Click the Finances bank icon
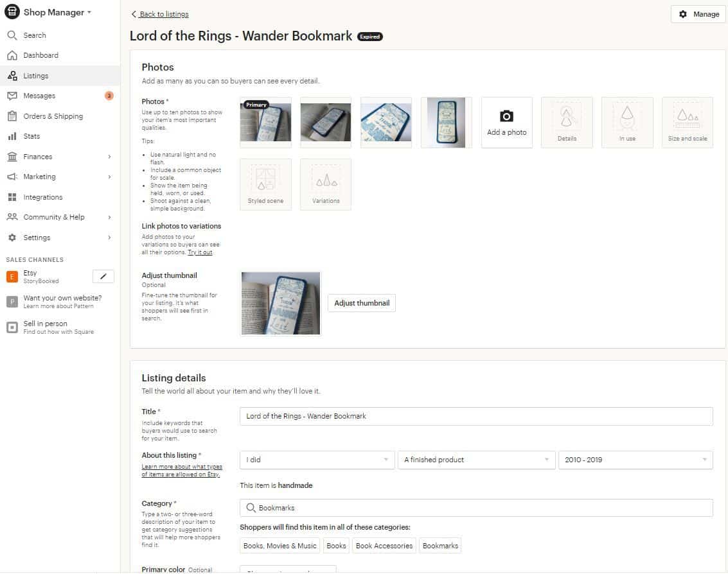Viewport: 728px width, 574px height. click(12, 157)
